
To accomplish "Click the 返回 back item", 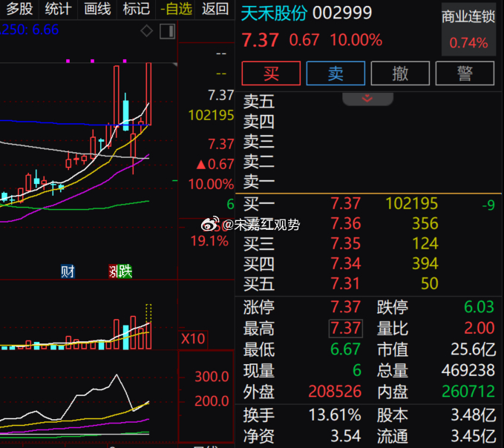I will coord(215,9).
